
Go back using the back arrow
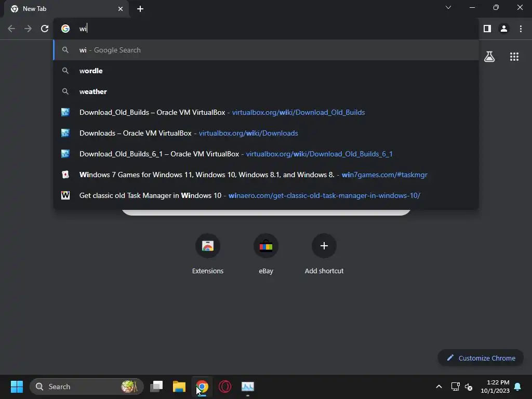pyautogui.click(x=11, y=29)
